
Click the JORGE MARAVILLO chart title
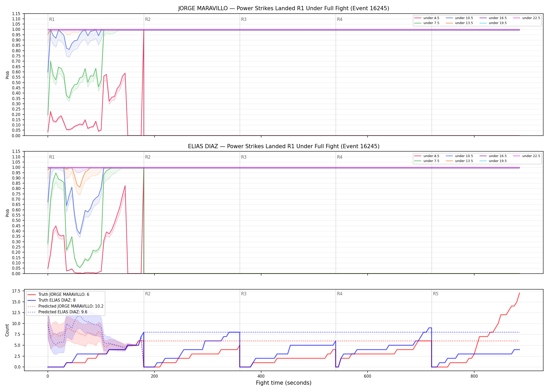pyautogui.click(x=284, y=8)
